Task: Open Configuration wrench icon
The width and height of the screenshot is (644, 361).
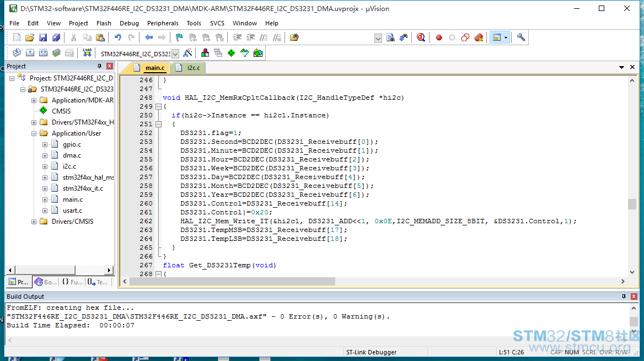Action: 521,37
